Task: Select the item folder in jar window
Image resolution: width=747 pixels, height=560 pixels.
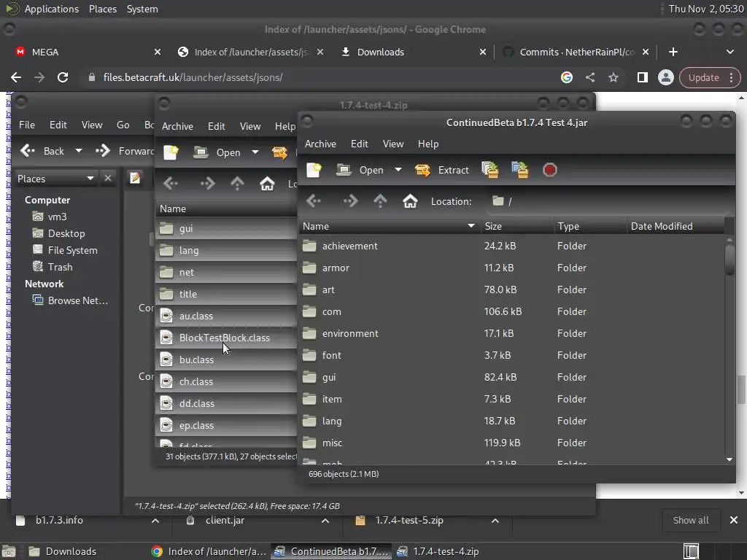Action: pos(512,400)
